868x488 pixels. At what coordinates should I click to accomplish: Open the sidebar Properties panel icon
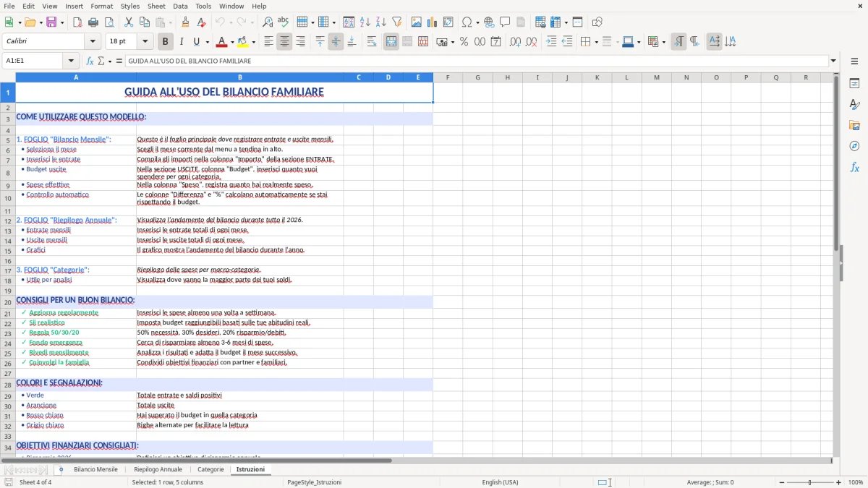pos(854,84)
